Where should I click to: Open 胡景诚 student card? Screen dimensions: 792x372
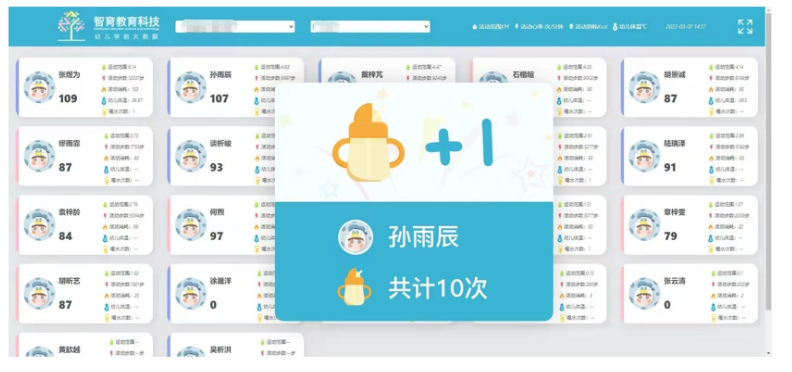689,87
